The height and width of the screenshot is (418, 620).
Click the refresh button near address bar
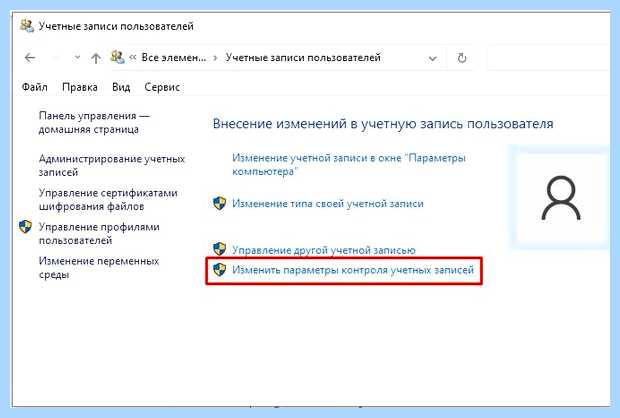(461, 58)
